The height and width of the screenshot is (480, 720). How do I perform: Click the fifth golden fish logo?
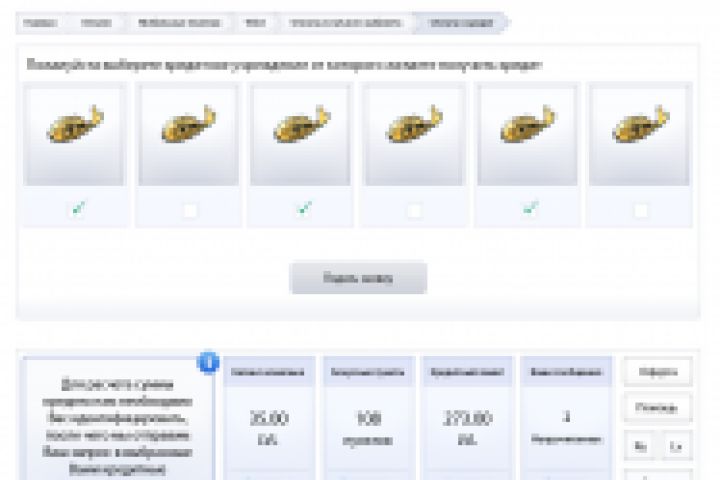527,124
